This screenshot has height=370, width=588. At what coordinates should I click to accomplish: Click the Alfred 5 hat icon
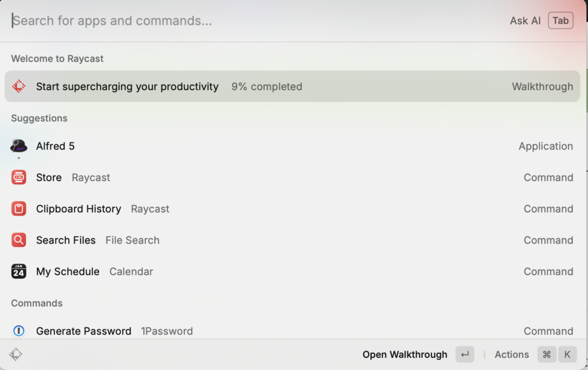pos(19,146)
